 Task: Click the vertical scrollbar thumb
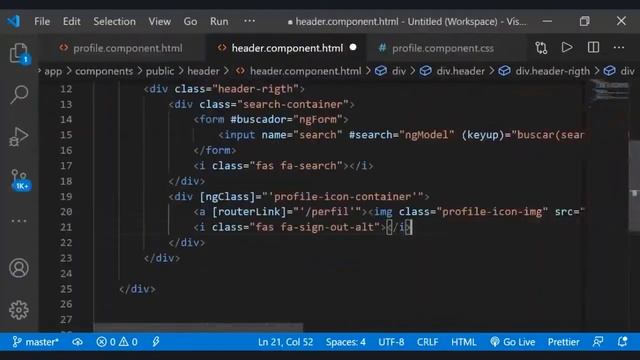[x=634, y=186]
